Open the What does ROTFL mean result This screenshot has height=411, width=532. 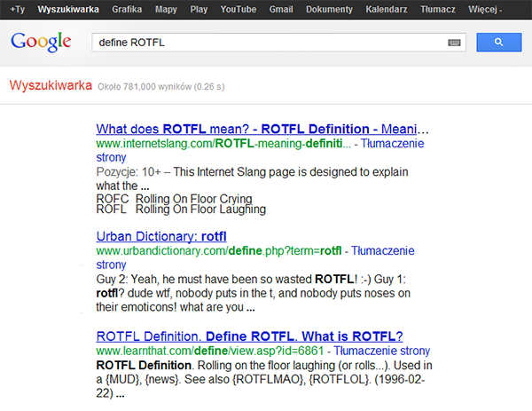pos(262,129)
